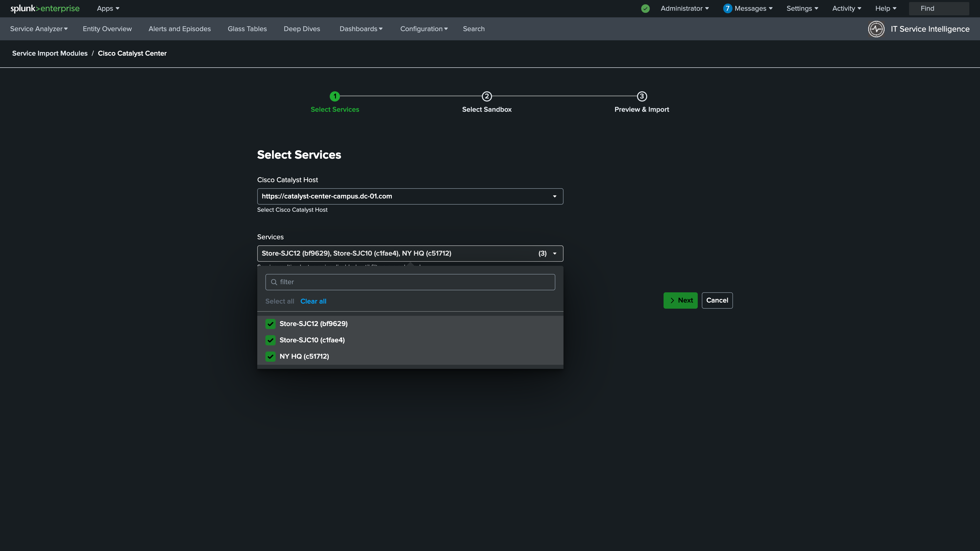Screen dimensions: 980x551
Task: Click the Next button
Action: pos(681,300)
